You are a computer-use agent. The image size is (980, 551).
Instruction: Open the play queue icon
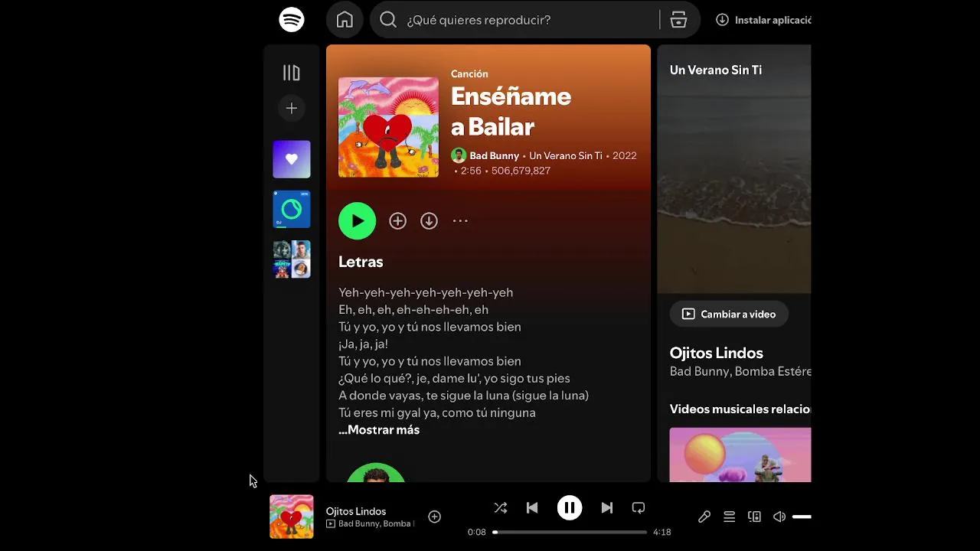(730, 517)
